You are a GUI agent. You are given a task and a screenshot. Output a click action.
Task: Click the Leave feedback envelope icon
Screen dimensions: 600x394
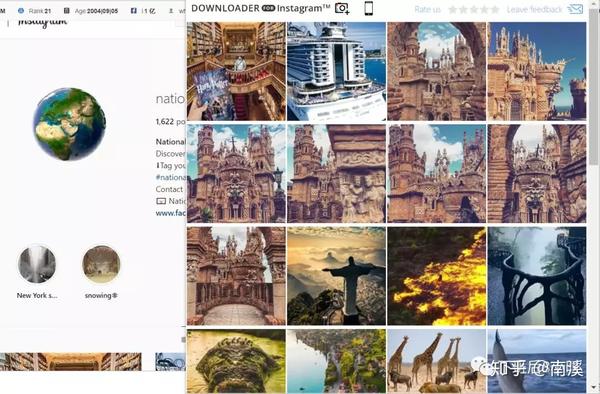tap(575, 9)
